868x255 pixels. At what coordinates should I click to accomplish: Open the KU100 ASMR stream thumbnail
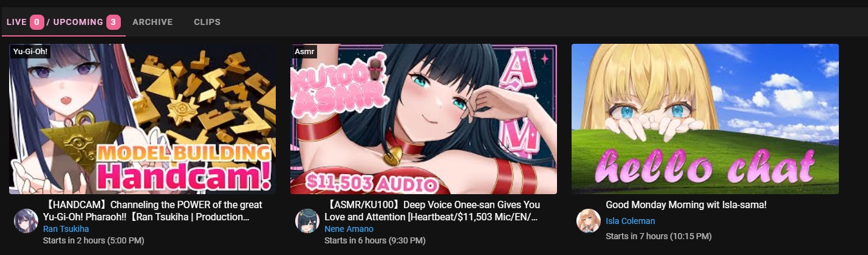(423, 119)
